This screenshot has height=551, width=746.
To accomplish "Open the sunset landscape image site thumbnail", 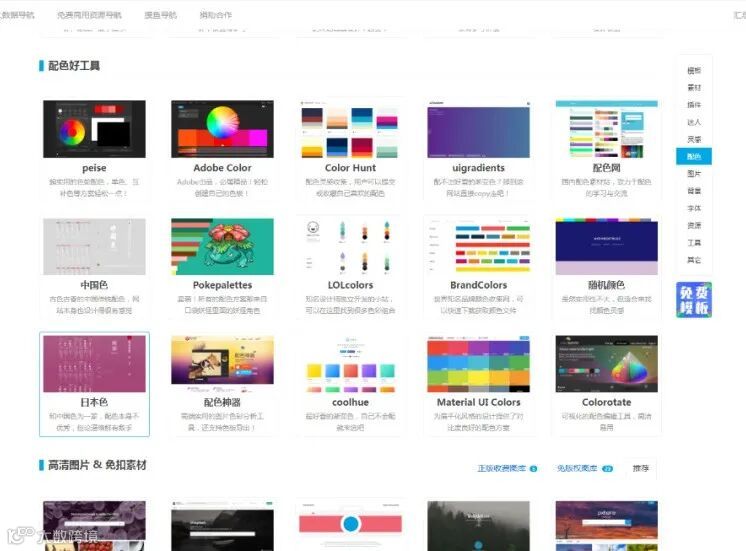I will [x=607, y=526].
